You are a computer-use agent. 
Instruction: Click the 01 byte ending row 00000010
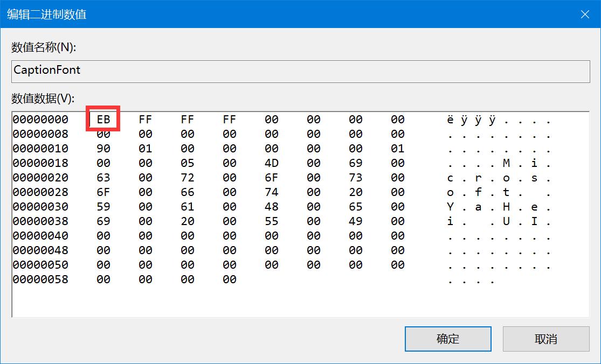(x=397, y=148)
